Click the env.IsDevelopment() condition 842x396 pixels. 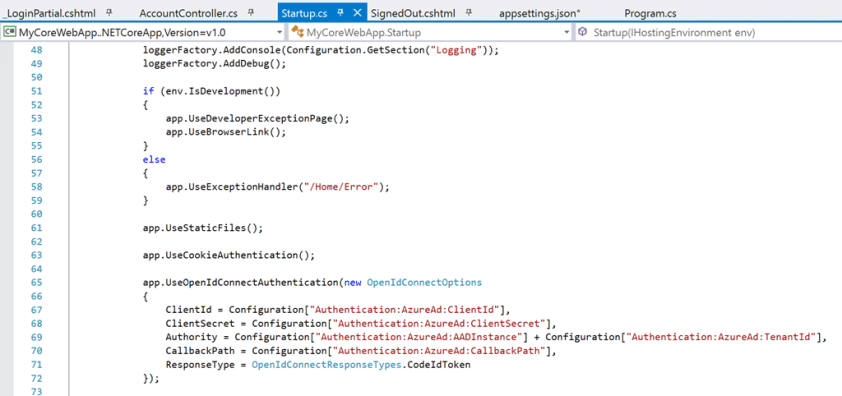coord(217,91)
